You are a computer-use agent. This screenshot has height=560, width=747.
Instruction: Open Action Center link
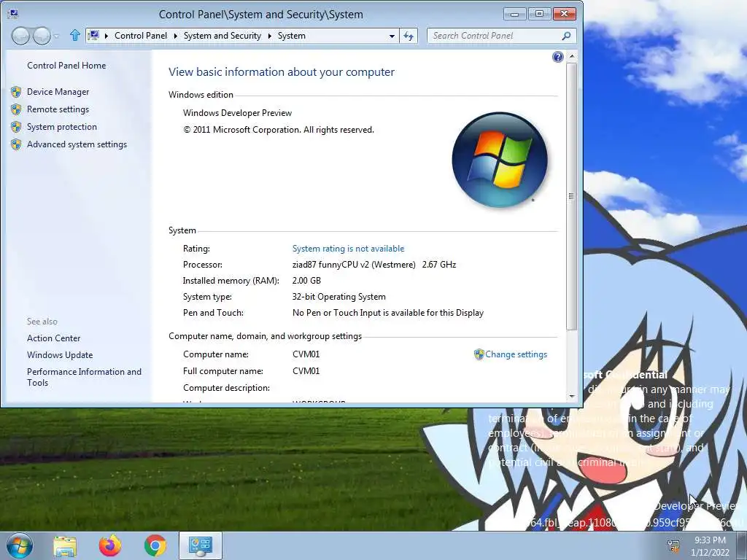pyautogui.click(x=54, y=338)
